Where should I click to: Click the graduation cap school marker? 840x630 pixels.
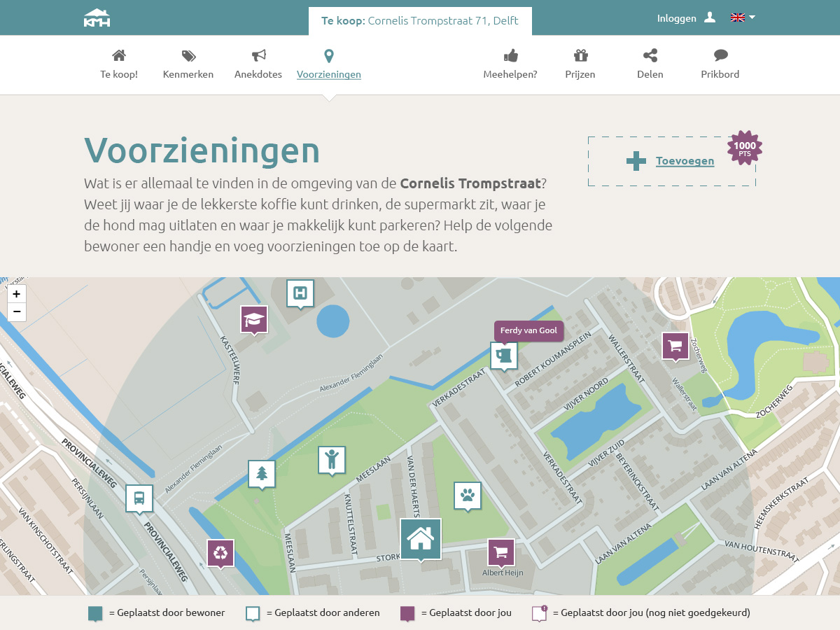click(x=254, y=320)
